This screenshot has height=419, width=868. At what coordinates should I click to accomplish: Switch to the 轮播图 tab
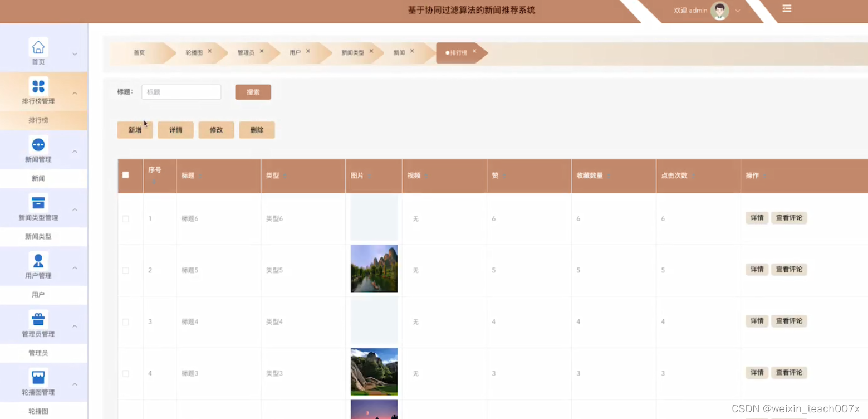pyautogui.click(x=194, y=53)
